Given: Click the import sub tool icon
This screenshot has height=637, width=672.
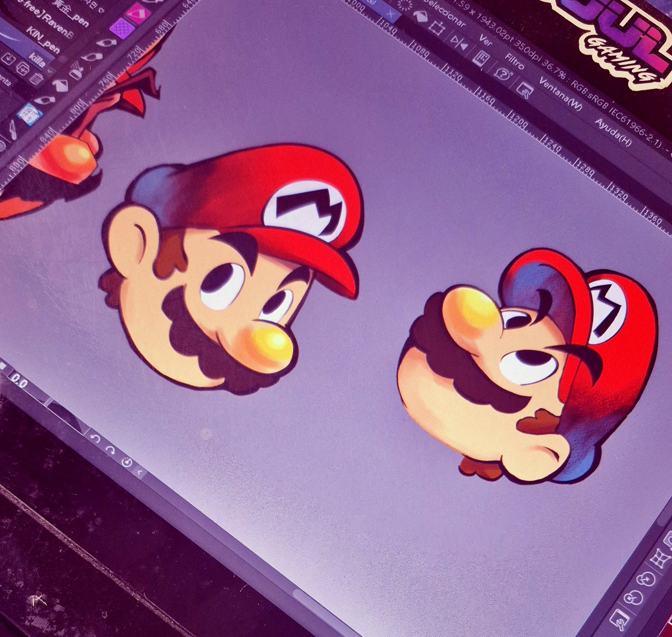Looking at the screenshot, I should (8, 59).
